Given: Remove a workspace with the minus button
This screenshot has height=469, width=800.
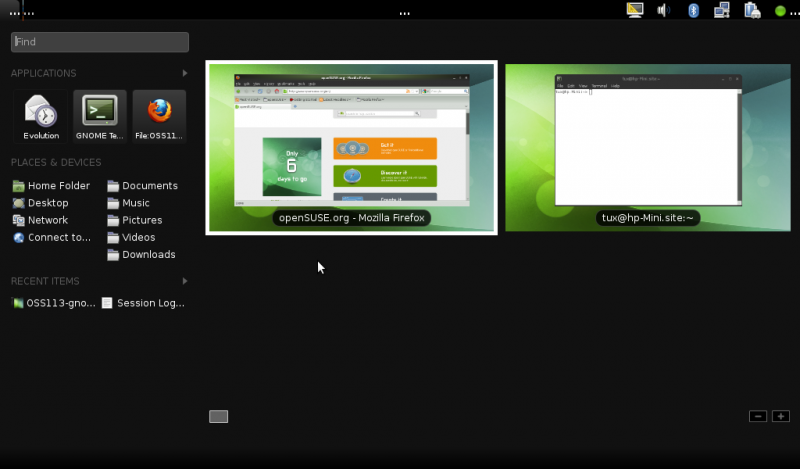Looking at the screenshot, I should [x=758, y=416].
